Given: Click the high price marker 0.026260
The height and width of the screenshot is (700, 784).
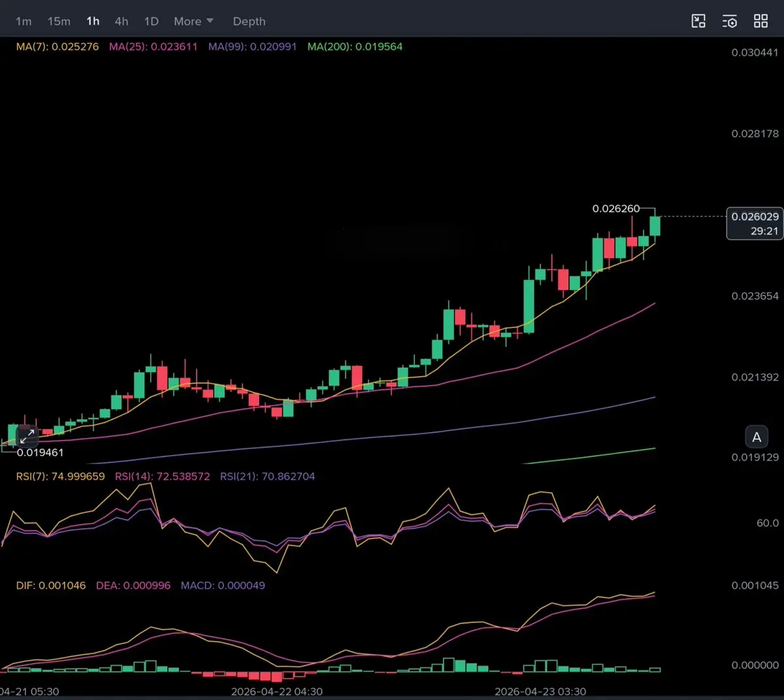Looking at the screenshot, I should tap(616, 208).
